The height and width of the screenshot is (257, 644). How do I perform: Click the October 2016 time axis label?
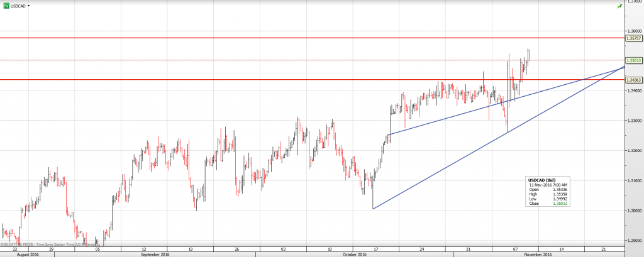[x=355, y=254]
